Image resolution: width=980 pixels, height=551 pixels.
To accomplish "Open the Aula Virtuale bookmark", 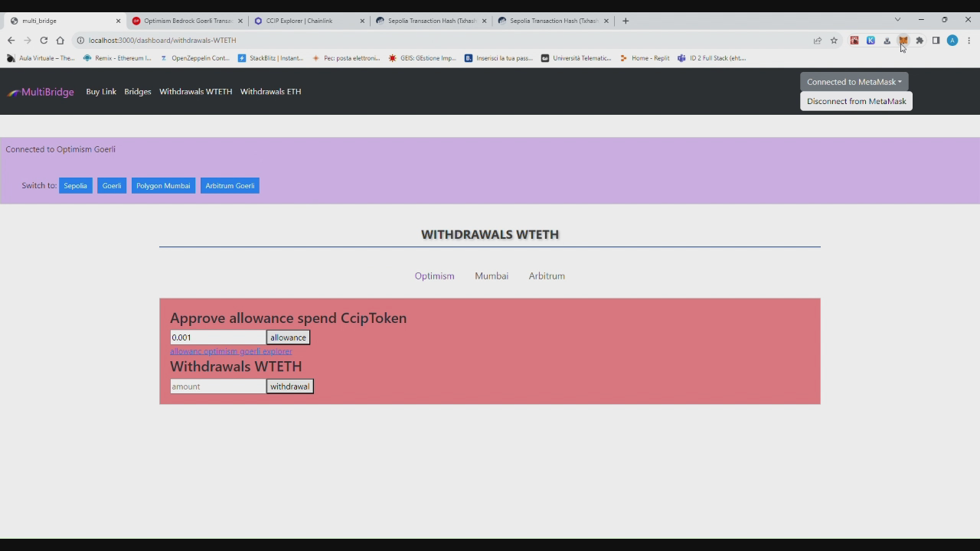I will click(40, 58).
